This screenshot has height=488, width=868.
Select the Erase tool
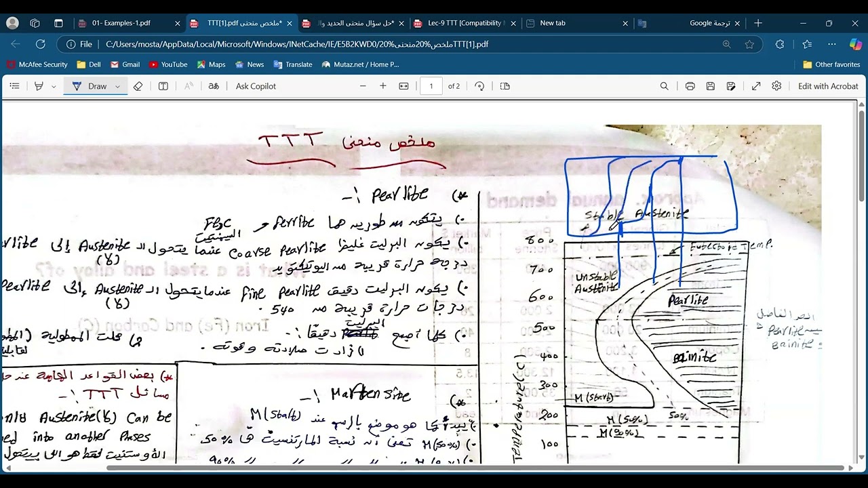(x=138, y=86)
